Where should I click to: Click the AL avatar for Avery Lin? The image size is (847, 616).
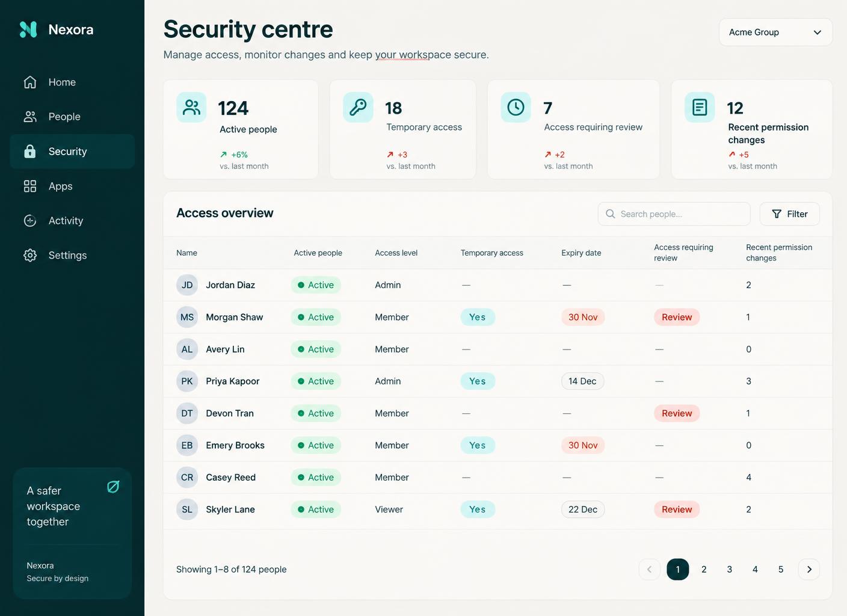(x=187, y=349)
